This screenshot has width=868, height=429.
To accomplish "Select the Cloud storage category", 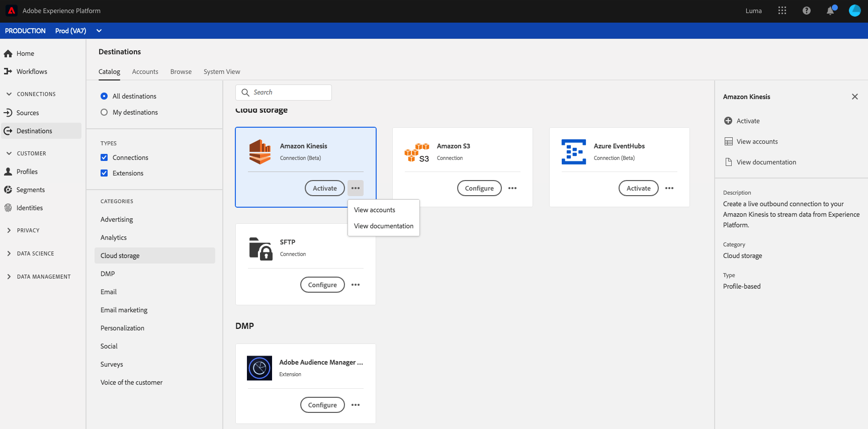I will pyautogui.click(x=155, y=255).
